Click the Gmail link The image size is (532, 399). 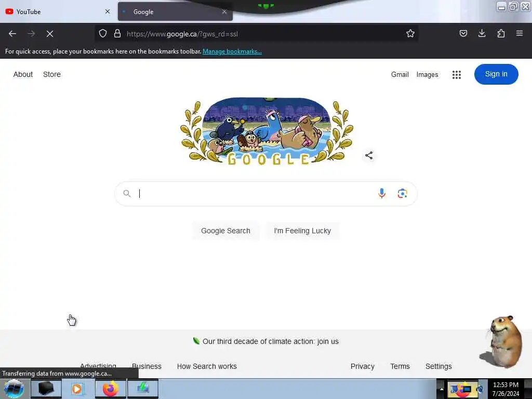pos(400,75)
